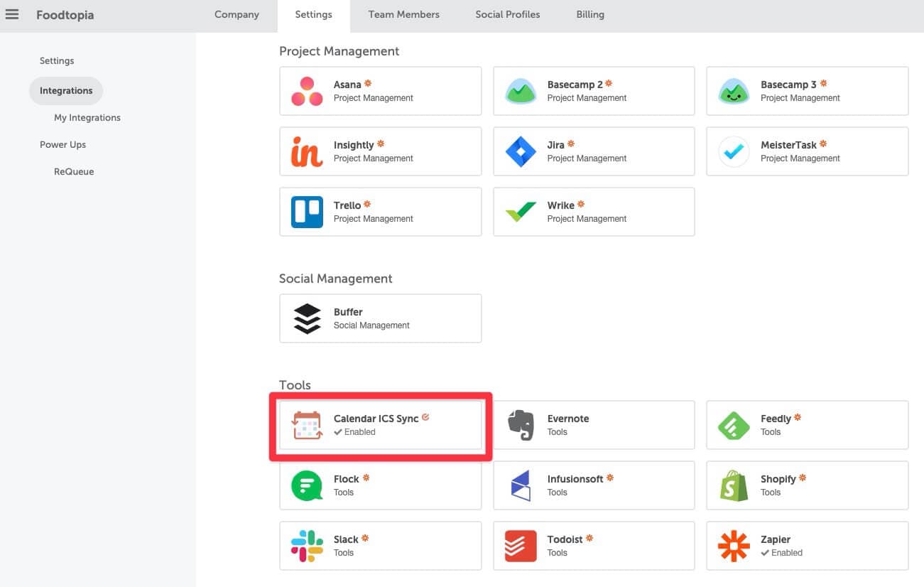Click Enabled status under Zapier
This screenshot has width=924, height=587.
click(781, 553)
